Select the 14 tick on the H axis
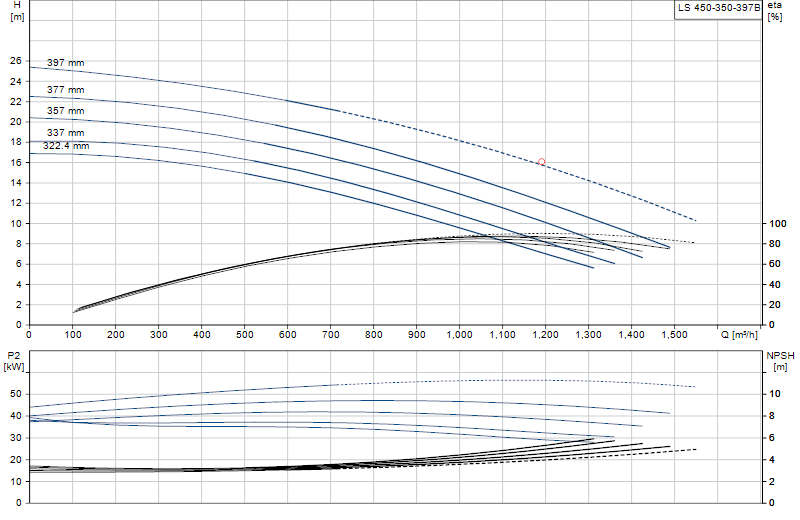Image resolution: width=800 pixels, height=520 pixels. pyautogui.click(x=16, y=183)
